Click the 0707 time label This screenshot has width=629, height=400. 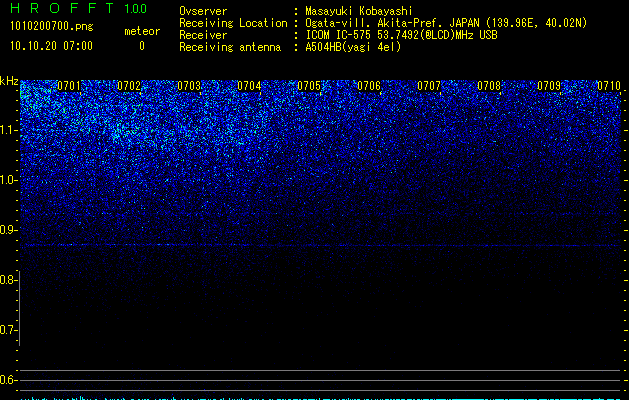point(428,86)
